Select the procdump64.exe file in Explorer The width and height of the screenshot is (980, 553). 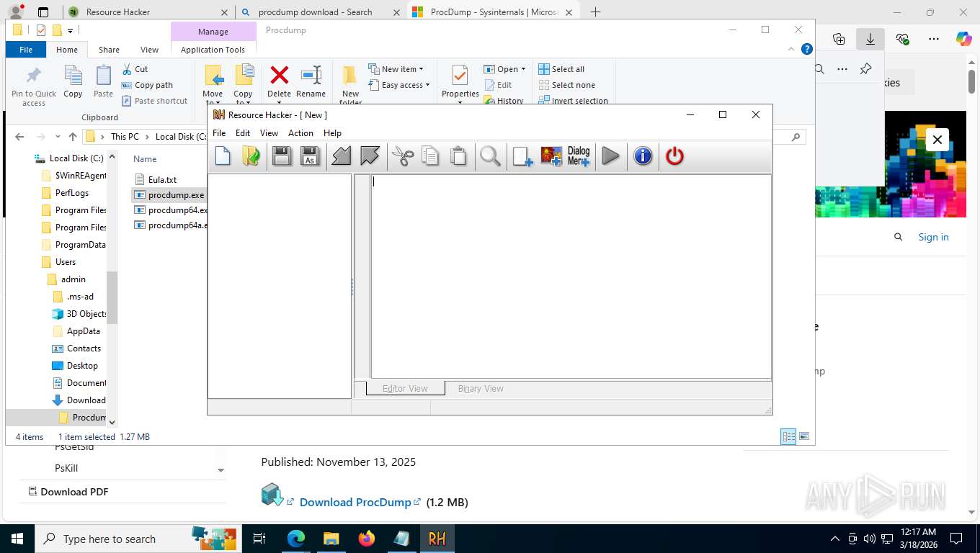(171, 210)
